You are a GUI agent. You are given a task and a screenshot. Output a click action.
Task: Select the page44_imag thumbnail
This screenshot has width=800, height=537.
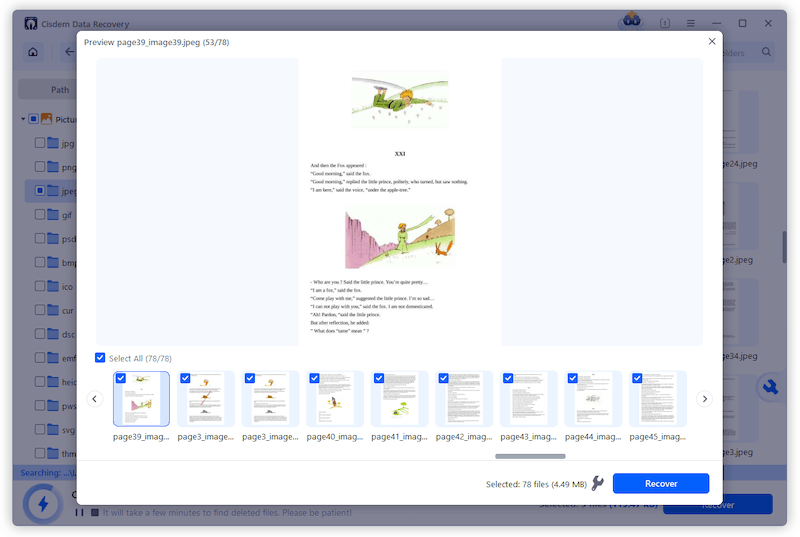(593, 399)
